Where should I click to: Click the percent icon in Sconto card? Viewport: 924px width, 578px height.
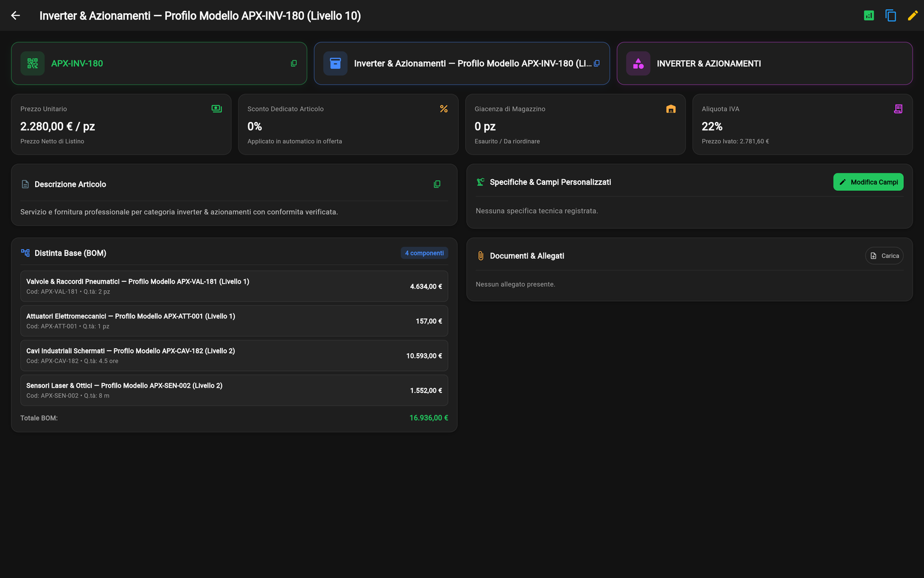point(444,109)
